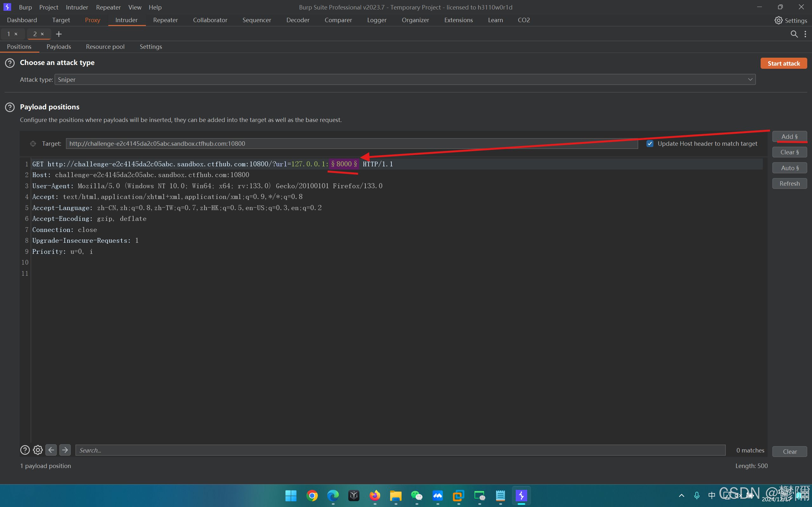Click the next match forward arrow
The width and height of the screenshot is (812, 507).
click(65, 450)
